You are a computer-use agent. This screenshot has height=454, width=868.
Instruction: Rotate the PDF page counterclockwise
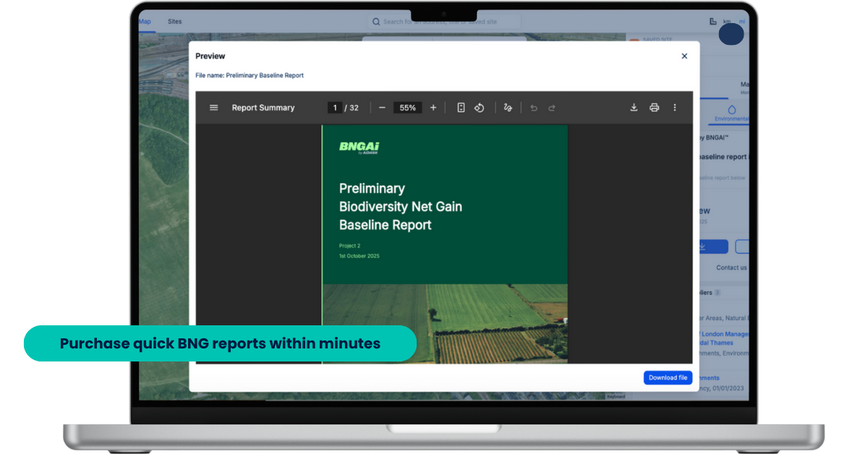479,108
